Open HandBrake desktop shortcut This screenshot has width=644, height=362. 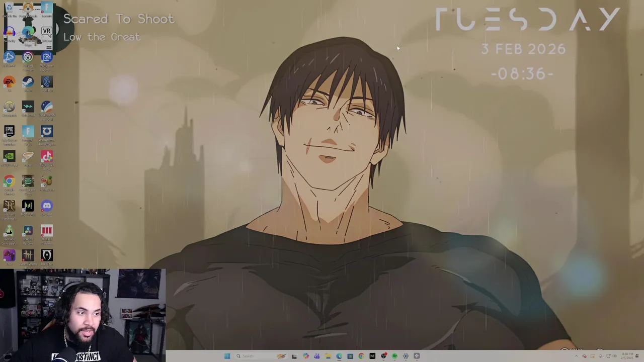click(x=47, y=184)
